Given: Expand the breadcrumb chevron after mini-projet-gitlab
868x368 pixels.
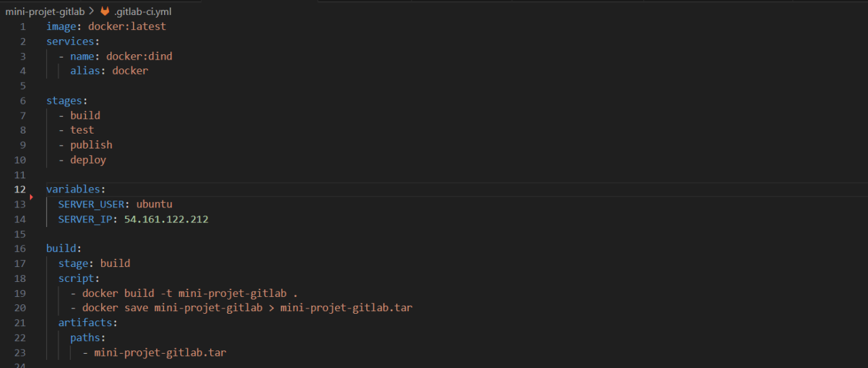Looking at the screenshot, I should pos(92,12).
